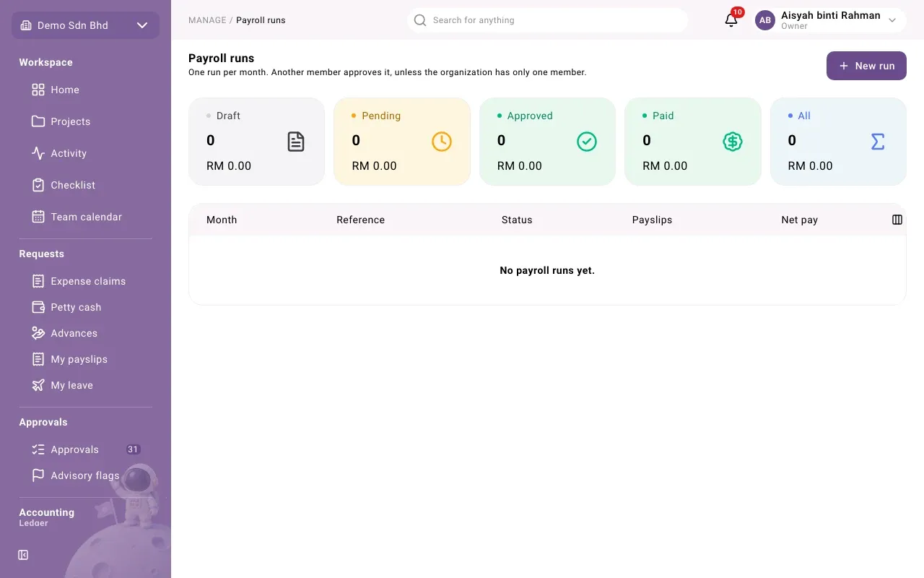
Task: Sort by the Status column header
Action: coord(517,220)
